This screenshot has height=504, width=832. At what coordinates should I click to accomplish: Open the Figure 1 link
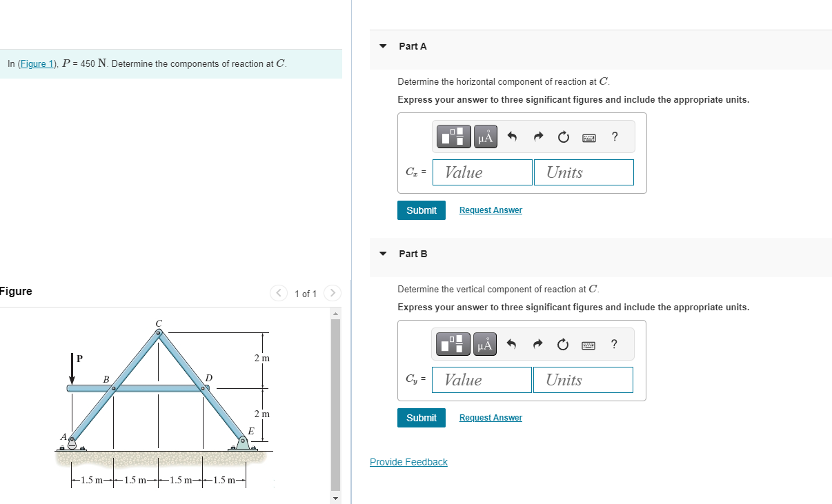tap(35, 63)
